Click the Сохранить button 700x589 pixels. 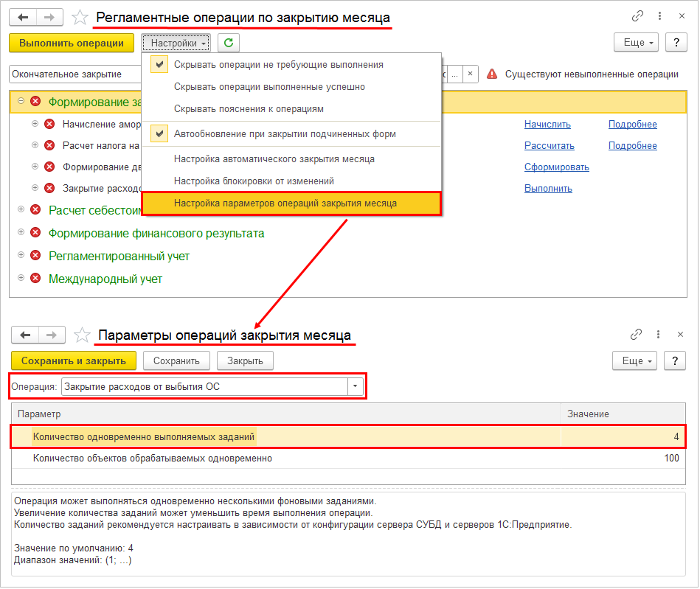176,360
